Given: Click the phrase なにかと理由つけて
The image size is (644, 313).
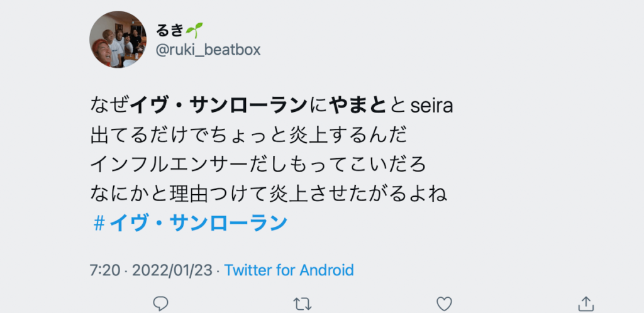Looking at the screenshot, I should (179, 194).
